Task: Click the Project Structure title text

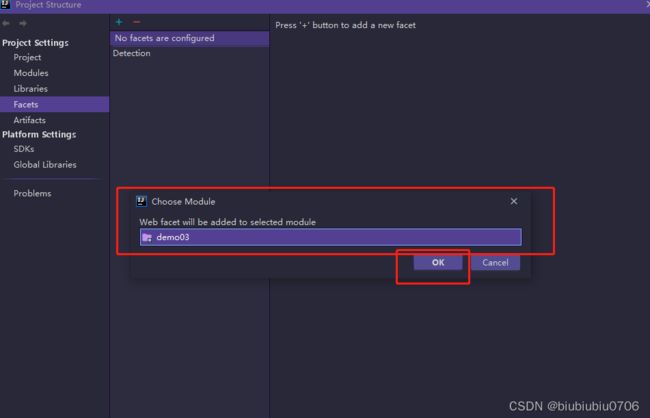Action: [48, 5]
